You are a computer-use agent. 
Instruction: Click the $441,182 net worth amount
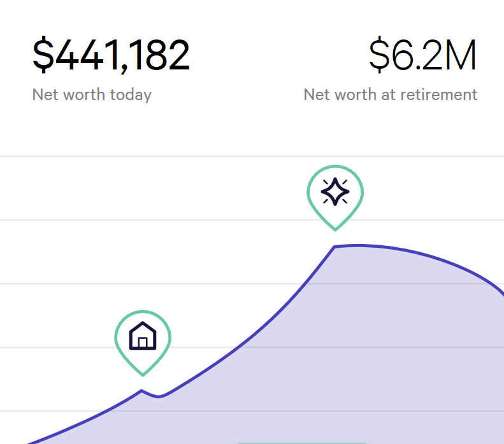pyautogui.click(x=111, y=55)
